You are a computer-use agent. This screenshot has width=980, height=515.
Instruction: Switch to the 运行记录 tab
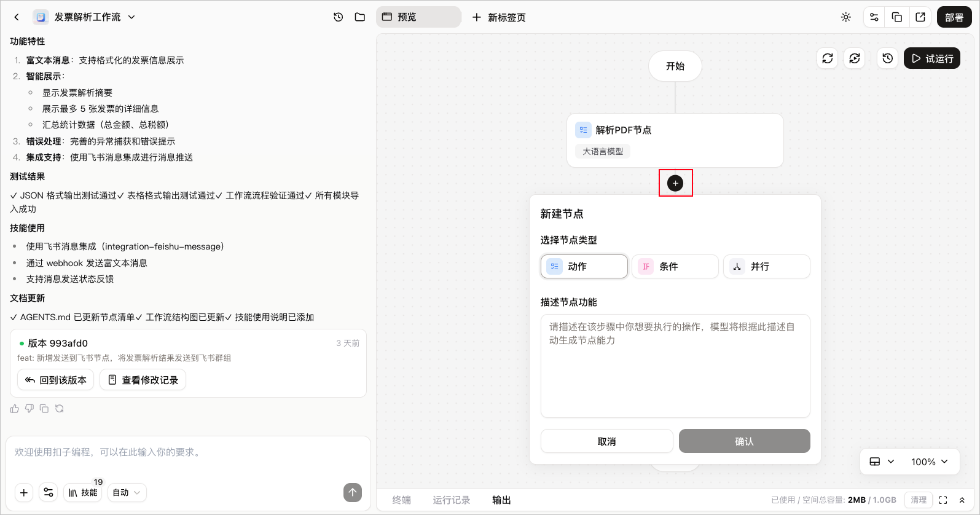[452, 500]
